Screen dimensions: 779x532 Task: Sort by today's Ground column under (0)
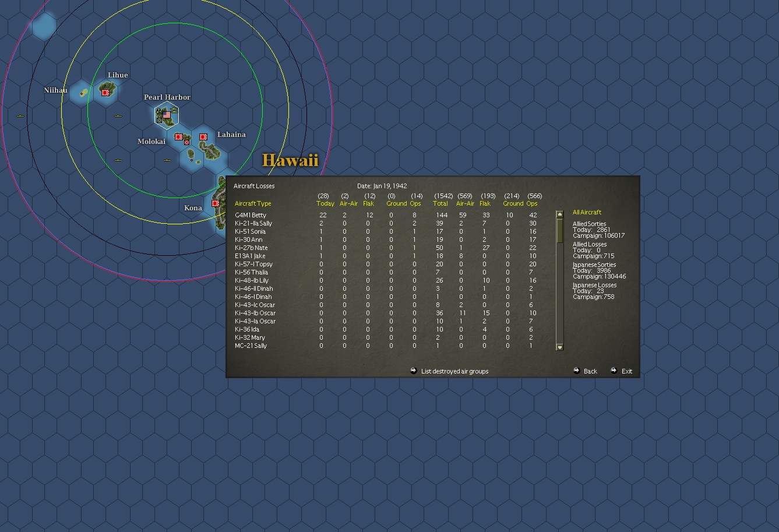point(397,203)
